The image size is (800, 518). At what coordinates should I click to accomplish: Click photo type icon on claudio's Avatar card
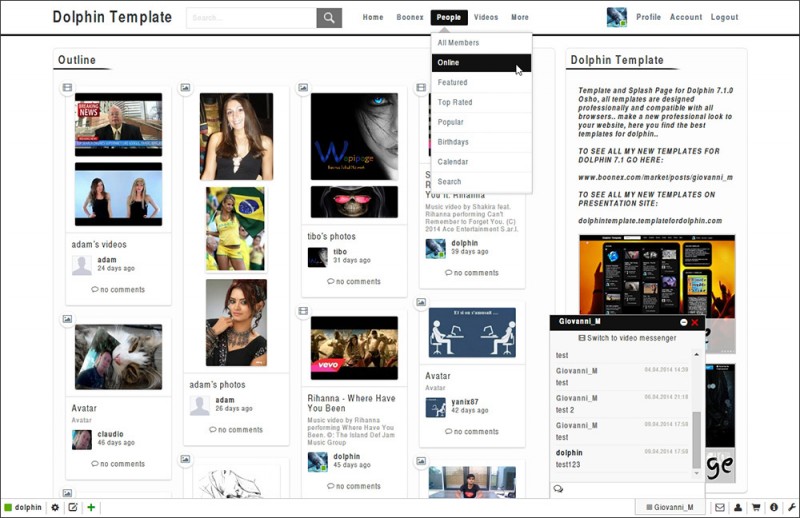[67, 319]
